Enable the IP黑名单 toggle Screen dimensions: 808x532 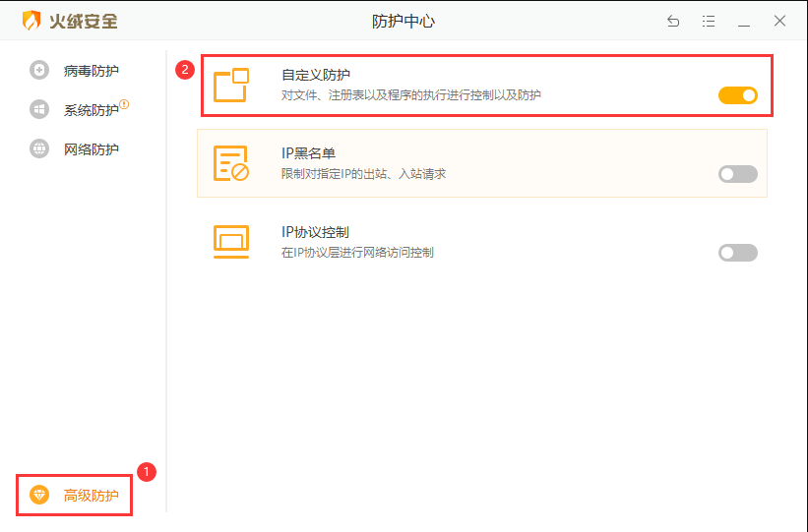tap(738, 174)
